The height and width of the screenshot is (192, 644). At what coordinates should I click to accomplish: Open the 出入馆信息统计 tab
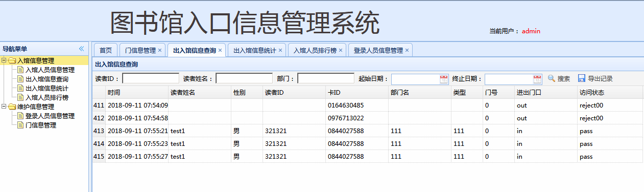click(255, 50)
